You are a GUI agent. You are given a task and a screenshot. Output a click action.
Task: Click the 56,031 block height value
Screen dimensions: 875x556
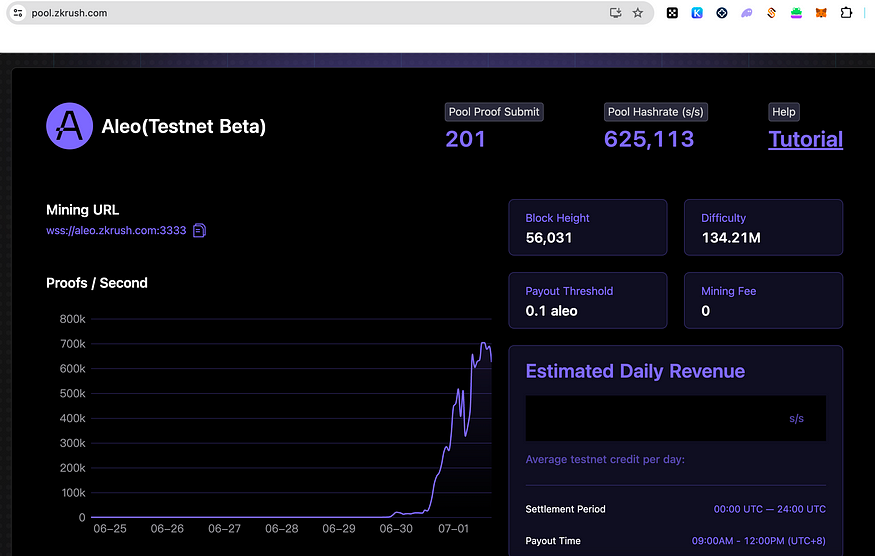(x=549, y=238)
